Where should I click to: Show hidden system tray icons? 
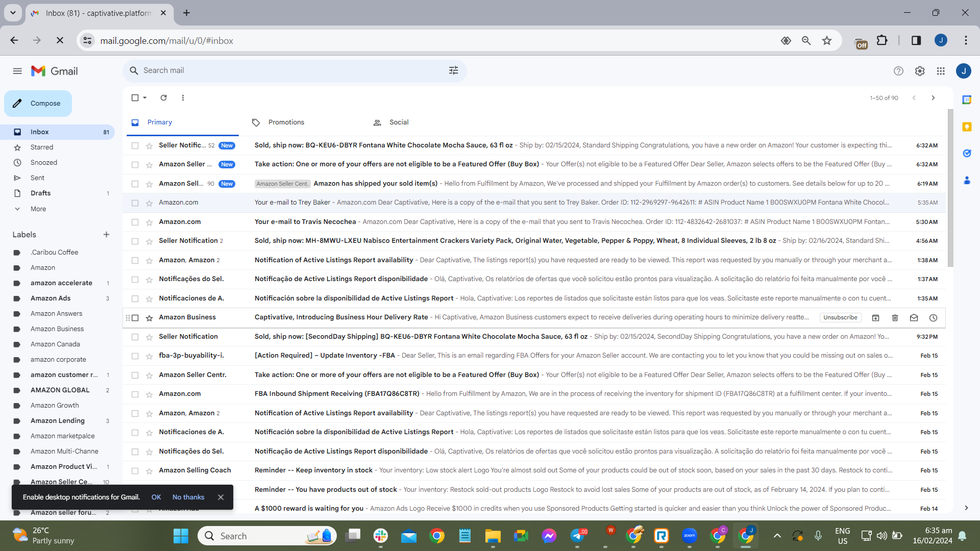777,536
